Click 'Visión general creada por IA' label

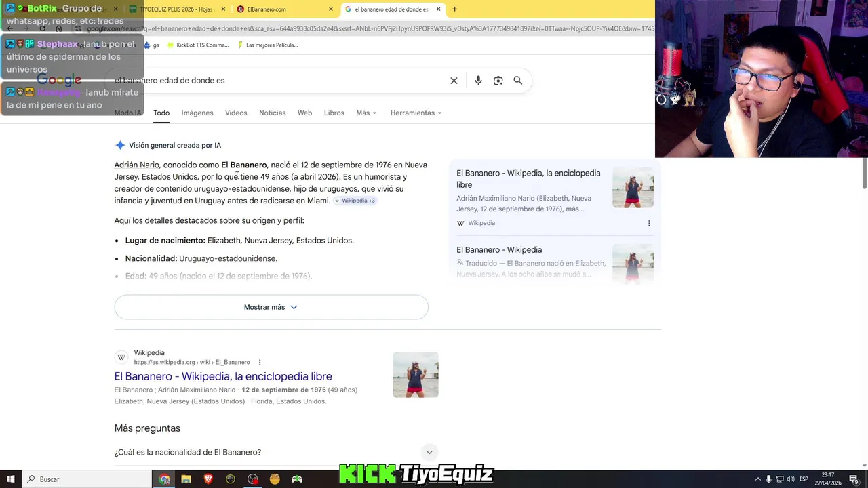pyautogui.click(x=175, y=145)
